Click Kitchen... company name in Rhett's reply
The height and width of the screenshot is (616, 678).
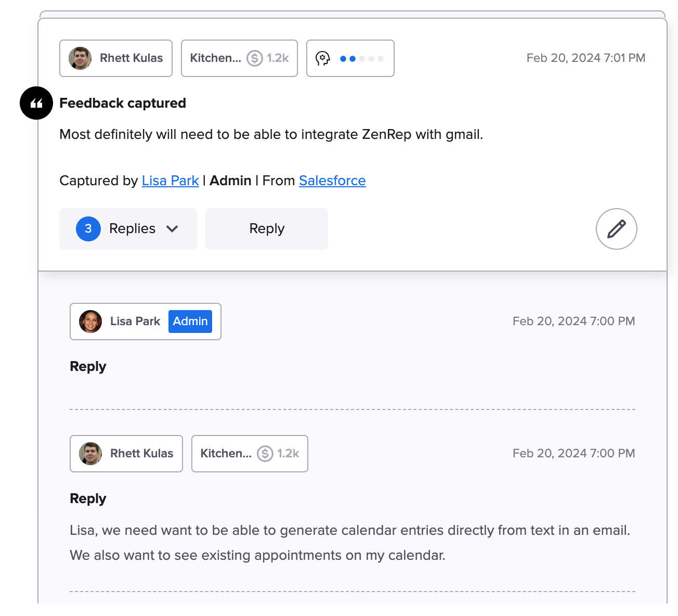[x=226, y=454]
